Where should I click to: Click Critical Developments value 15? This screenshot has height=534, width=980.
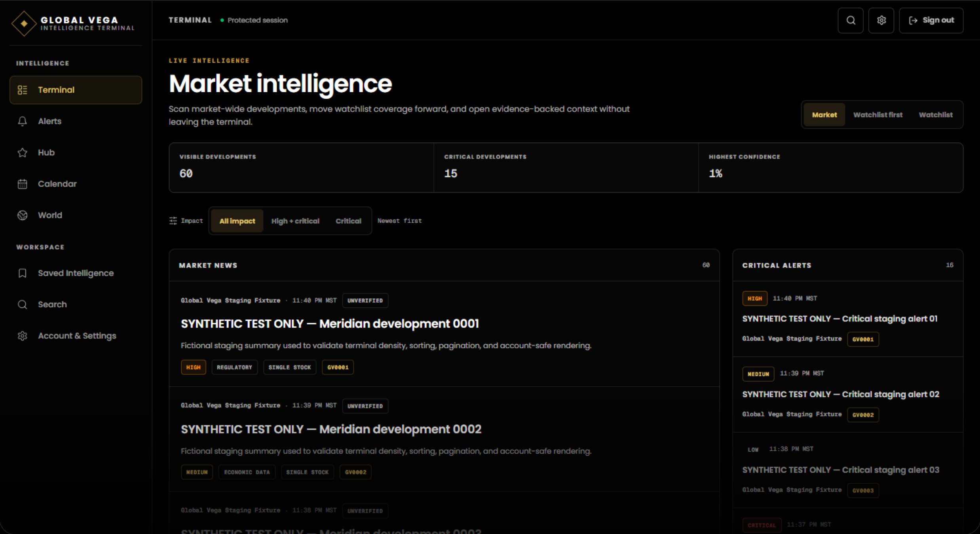click(450, 174)
